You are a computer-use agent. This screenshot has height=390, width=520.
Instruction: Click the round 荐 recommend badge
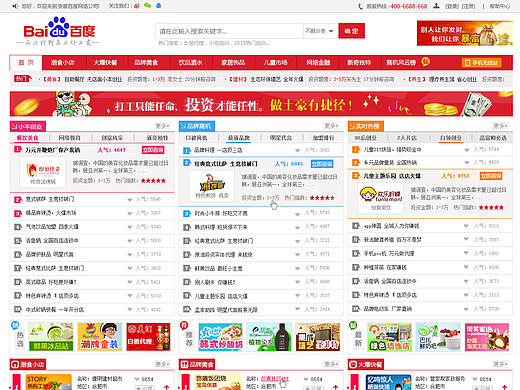pyautogui.click(x=184, y=325)
